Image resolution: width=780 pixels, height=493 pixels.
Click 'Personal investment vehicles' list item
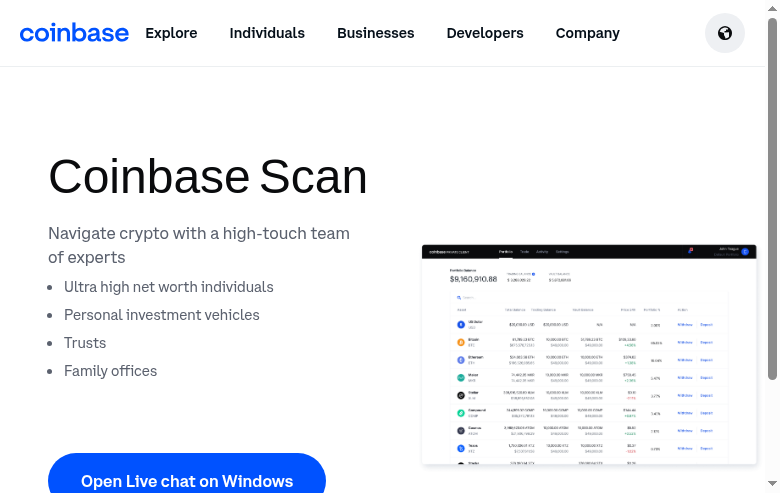(x=162, y=315)
